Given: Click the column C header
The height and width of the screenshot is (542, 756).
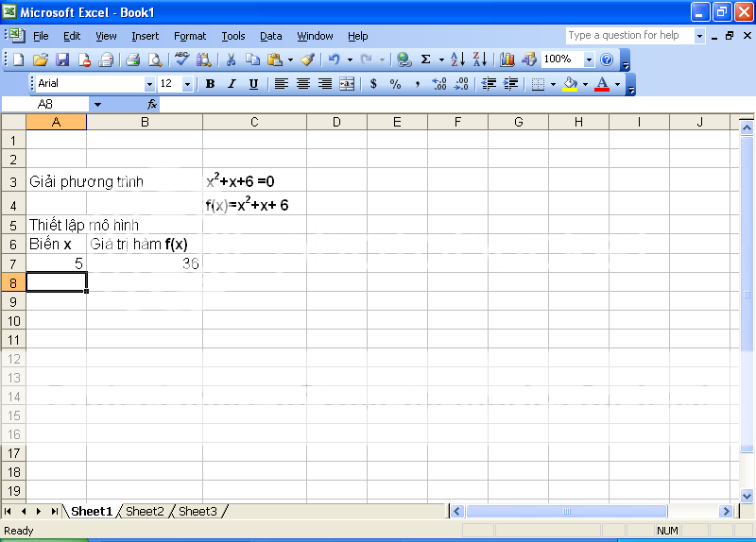Looking at the screenshot, I should click(254, 122).
